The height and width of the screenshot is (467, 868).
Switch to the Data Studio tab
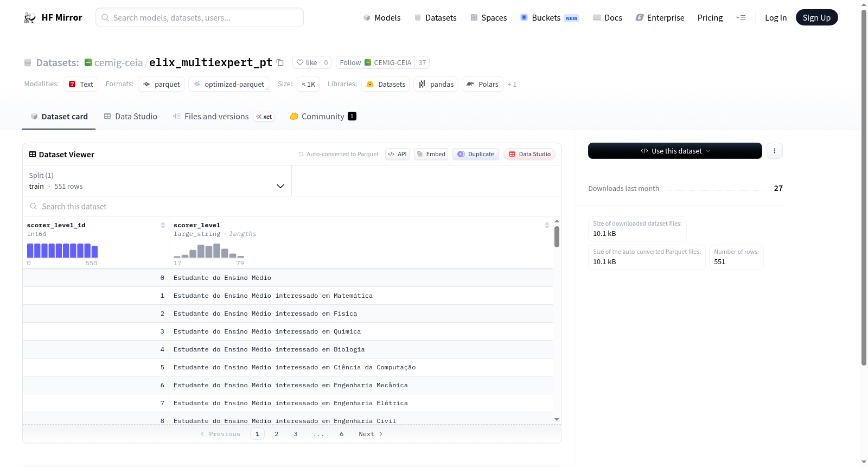click(x=131, y=117)
